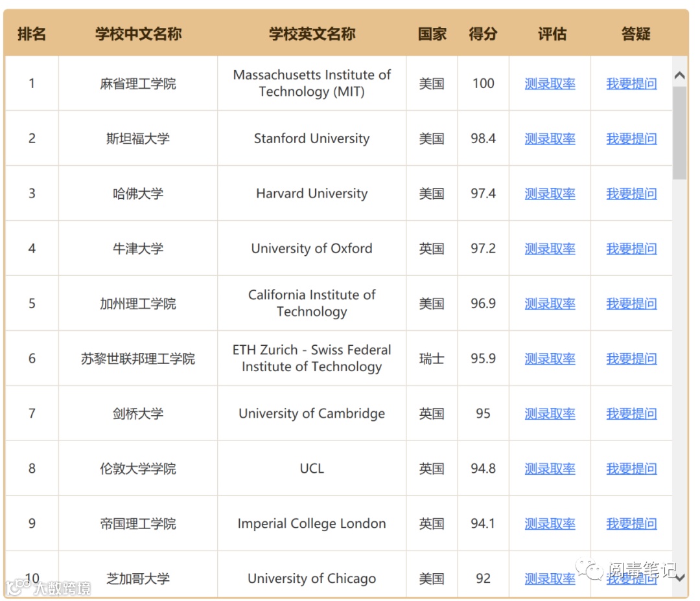The width and height of the screenshot is (700, 601).
Task: Click the score 96.9 cell
Action: coord(483,303)
